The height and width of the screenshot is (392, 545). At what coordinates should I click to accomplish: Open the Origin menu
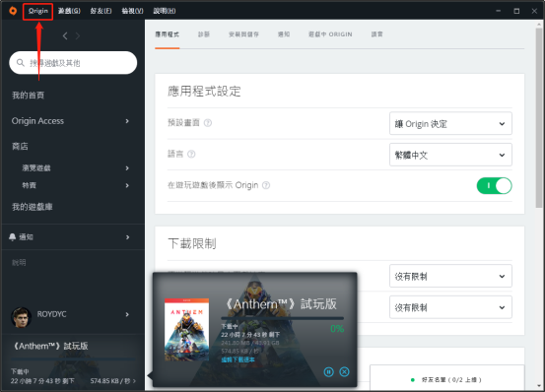tap(37, 11)
